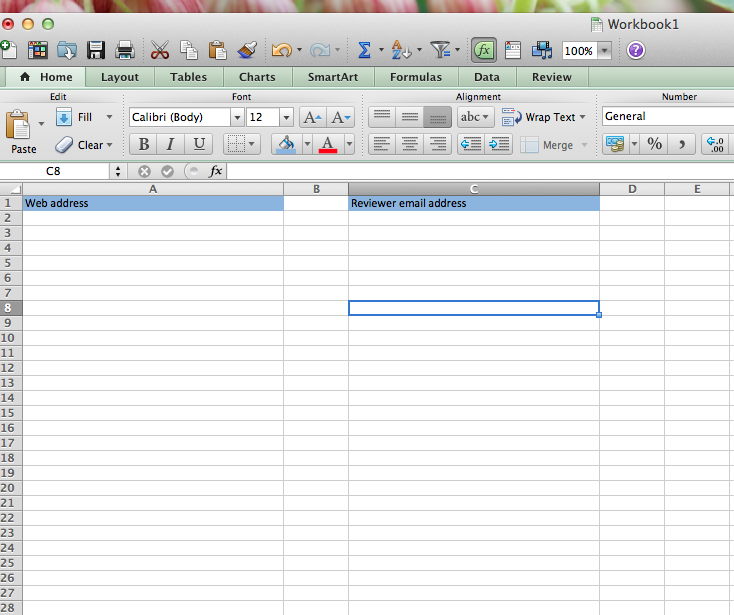The height and width of the screenshot is (615, 734).
Task: Click the Save floppy disk icon
Action: click(96, 50)
